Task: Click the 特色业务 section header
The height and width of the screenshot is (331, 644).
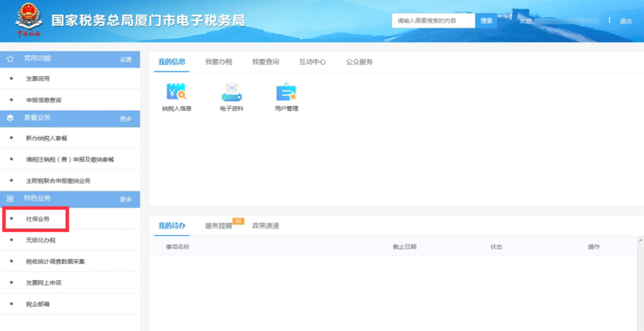Action: tap(70, 199)
